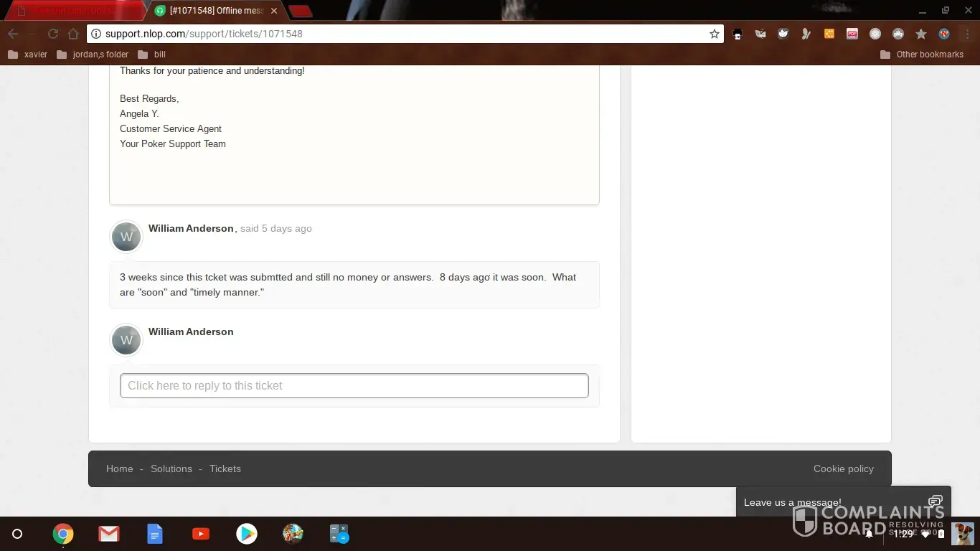
Task: Click the 'said 5 days ago' timestamp
Action: [x=276, y=228]
